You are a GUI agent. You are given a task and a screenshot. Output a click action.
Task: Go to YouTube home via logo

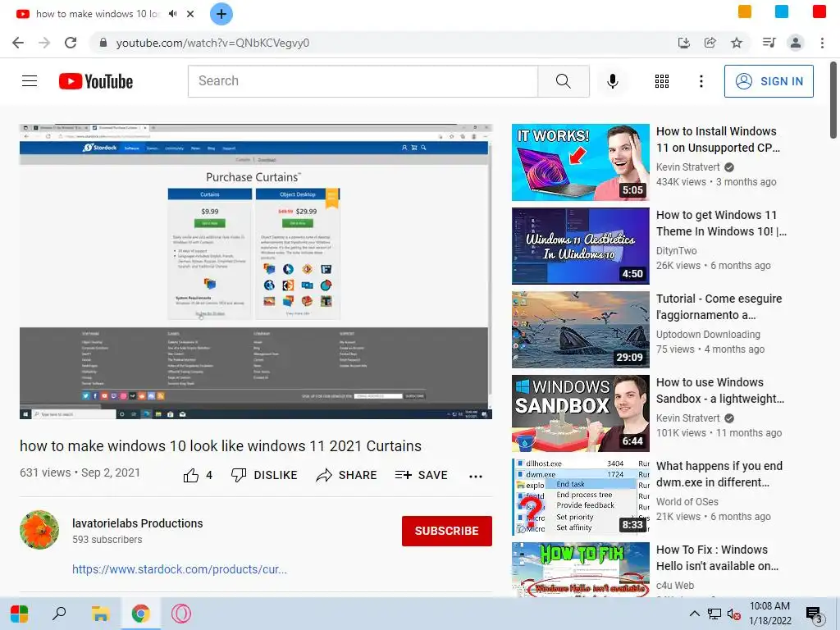(x=96, y=81)
